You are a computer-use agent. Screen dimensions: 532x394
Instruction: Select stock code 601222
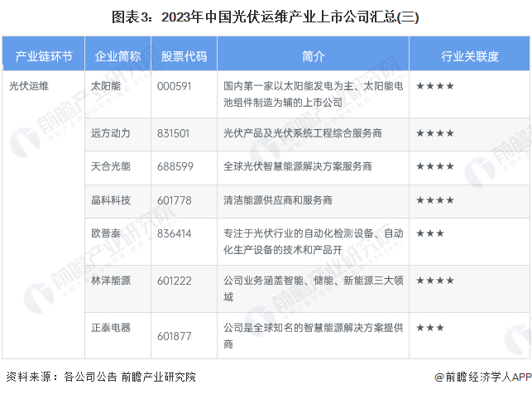pos(174,281)
